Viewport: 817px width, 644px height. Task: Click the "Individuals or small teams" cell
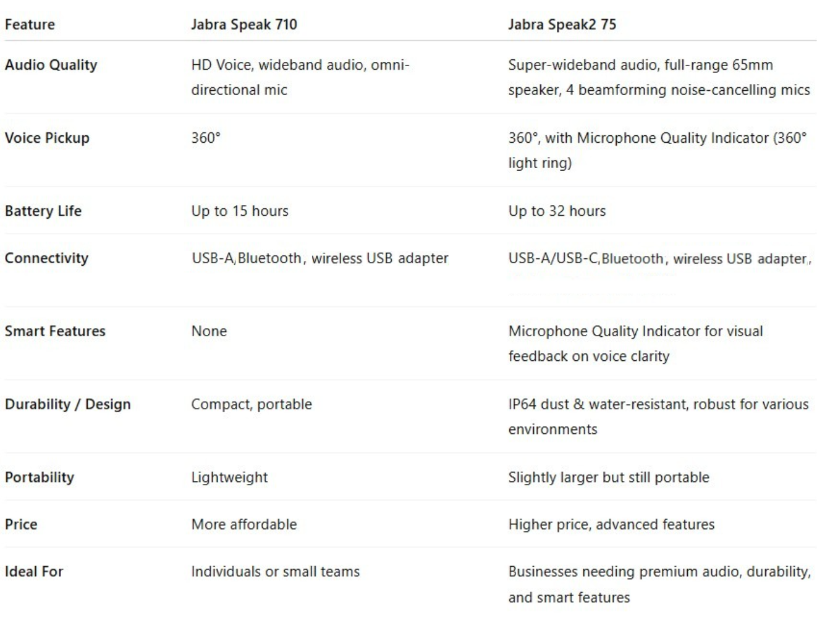275,572
